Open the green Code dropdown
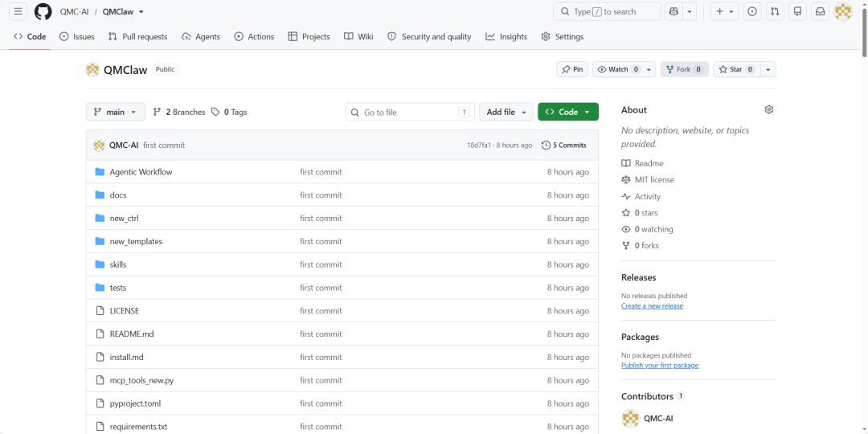 point(568,112)
